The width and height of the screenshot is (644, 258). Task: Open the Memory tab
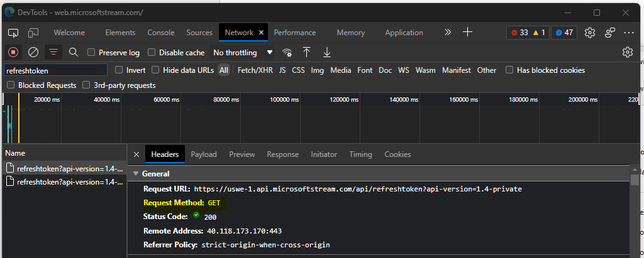click(x=351, y=33)
